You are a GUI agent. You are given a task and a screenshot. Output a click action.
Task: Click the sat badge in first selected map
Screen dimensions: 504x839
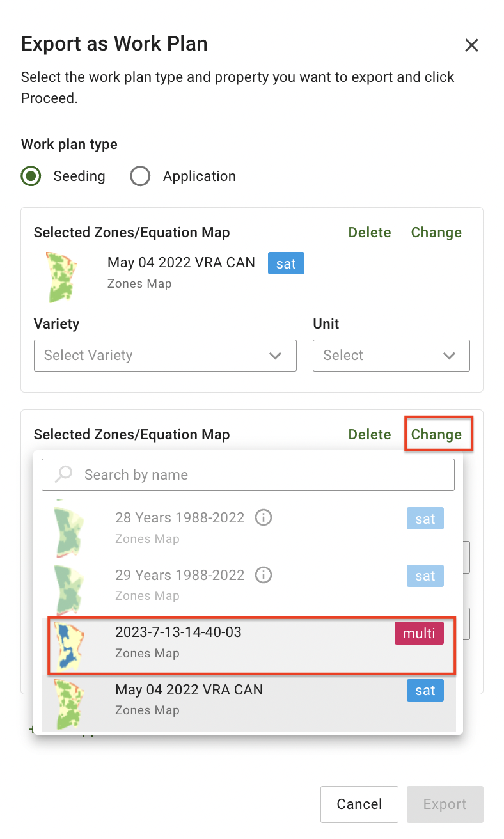[x=286, y=263]
